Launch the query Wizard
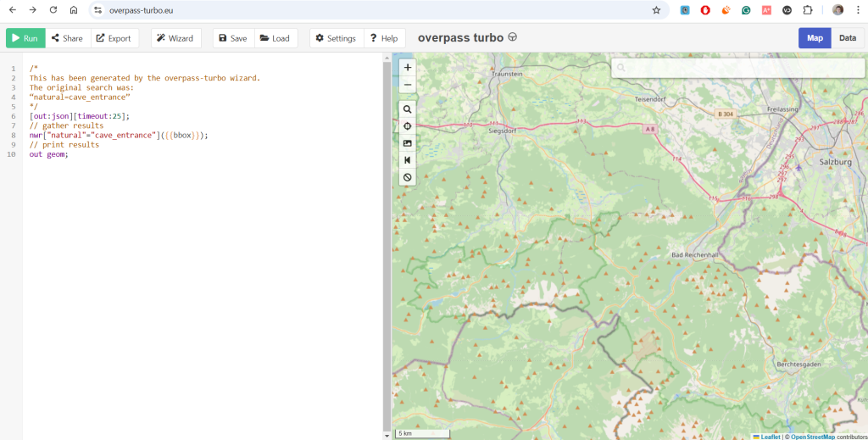The image size is (868, 440). coord(175,38)
